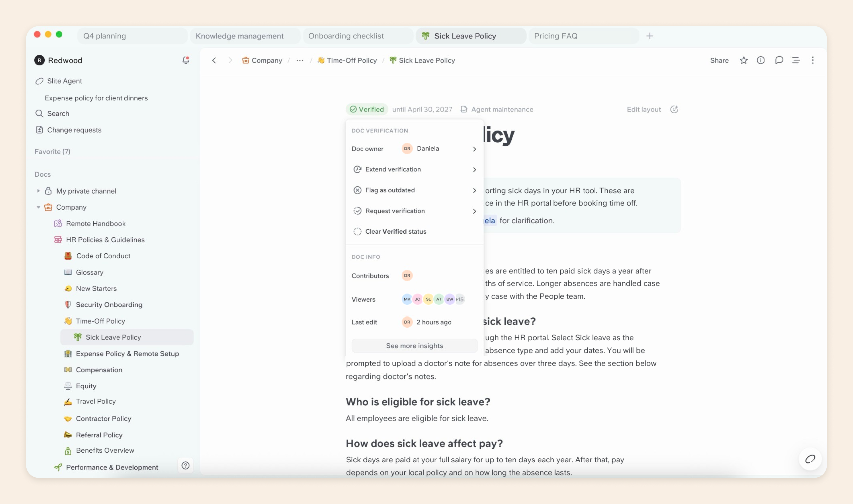
Task: Expand My private channel tree arrow
Action: click(38, 191)
